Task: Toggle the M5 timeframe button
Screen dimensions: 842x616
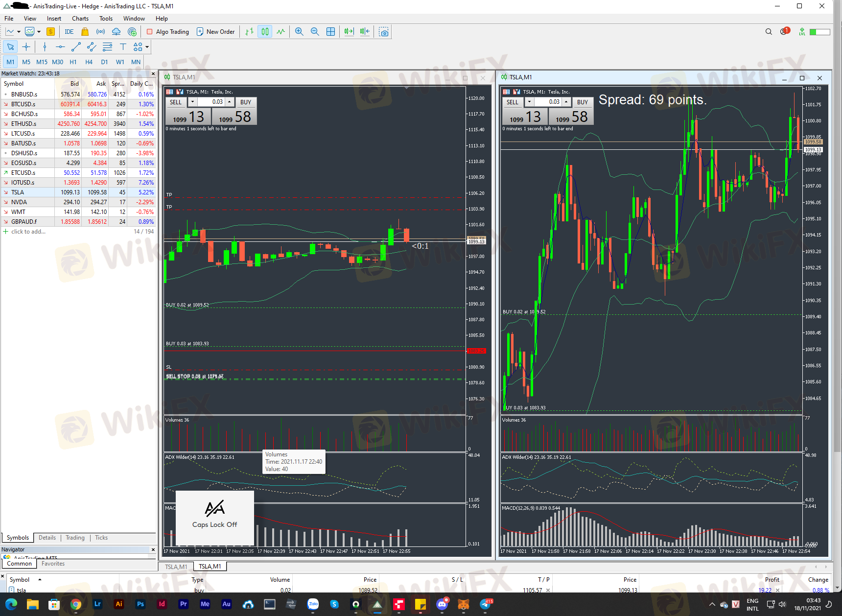Action: 26,62
